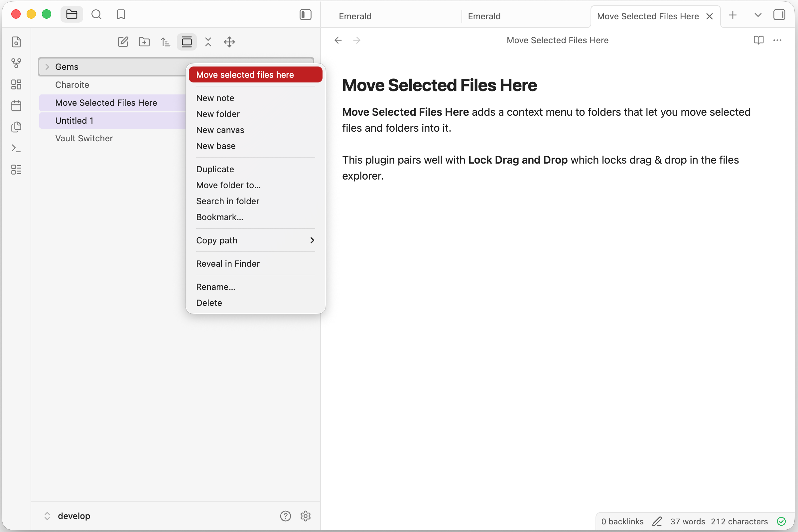The image size is (798, 532).
Task: Create new folder from explorer toolbar
Action: pyautogui.click(x=144, y=42)
